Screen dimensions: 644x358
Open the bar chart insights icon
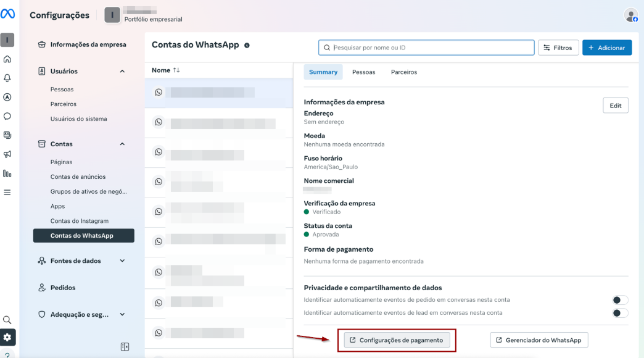7,173
